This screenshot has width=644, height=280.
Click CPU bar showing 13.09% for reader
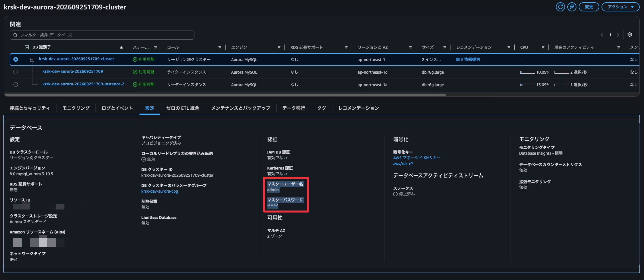(x=527, y=85)
